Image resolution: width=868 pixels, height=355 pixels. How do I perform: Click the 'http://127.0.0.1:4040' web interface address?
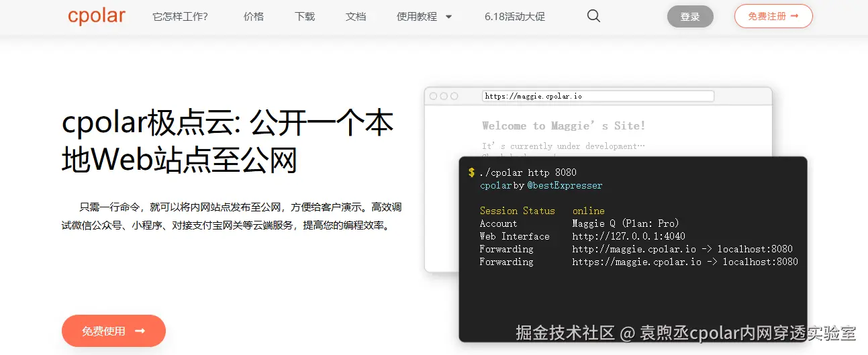click(629, 236)
